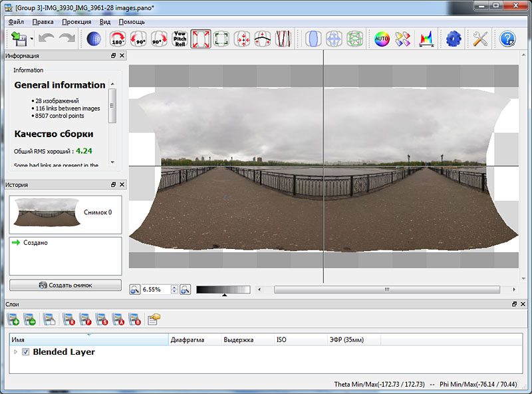Open the Вид menu
Screen dimensions: 532x394
click(x=105, y=22)
